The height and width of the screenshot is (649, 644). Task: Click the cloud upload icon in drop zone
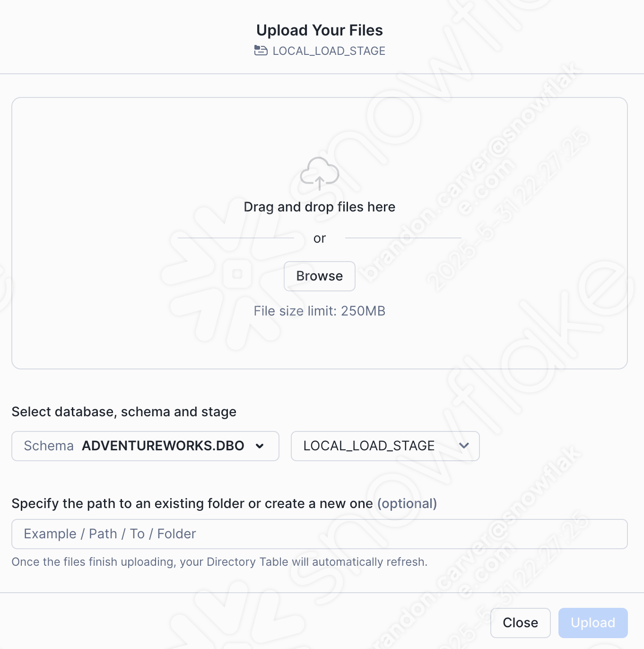click(x=319, y=173)
